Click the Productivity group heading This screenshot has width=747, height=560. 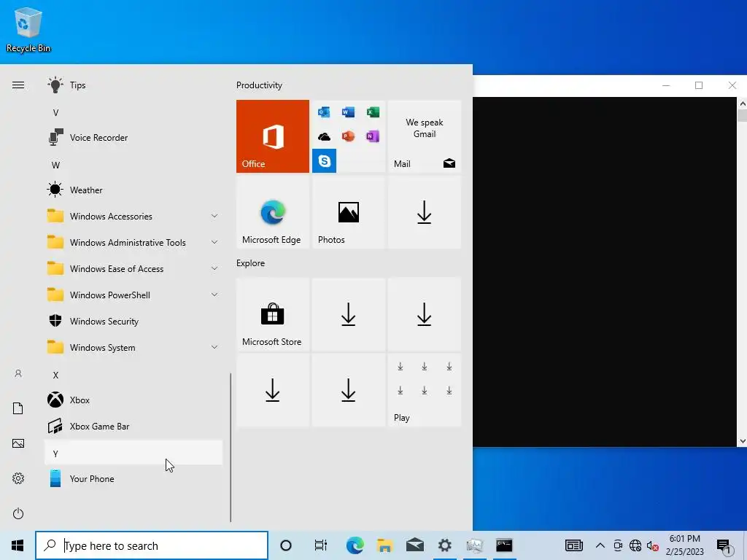[x=259, y=85]
